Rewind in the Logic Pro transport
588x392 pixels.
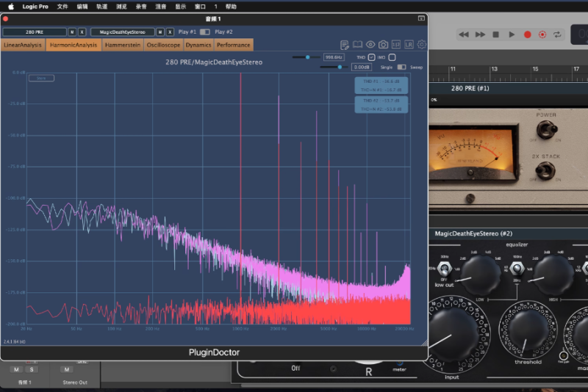[x=464, y=35]
